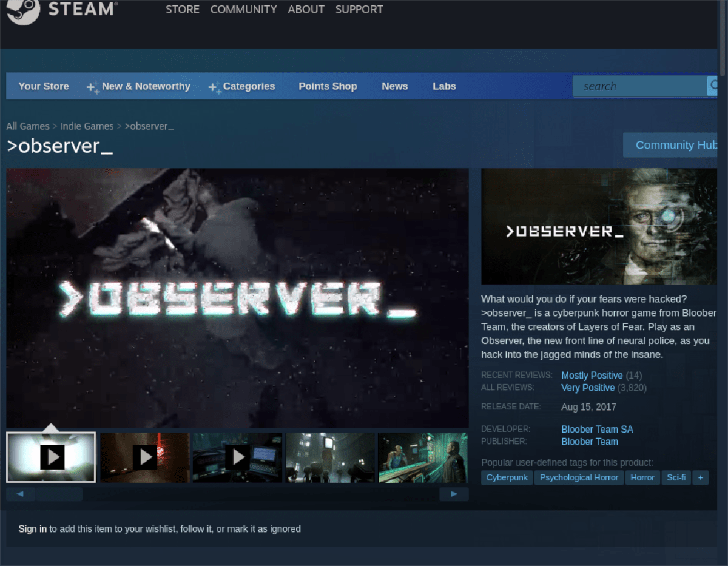Open the fourth screenshot thumbnail
This screenshot has width=728, height=566.
tap(329, 457)
